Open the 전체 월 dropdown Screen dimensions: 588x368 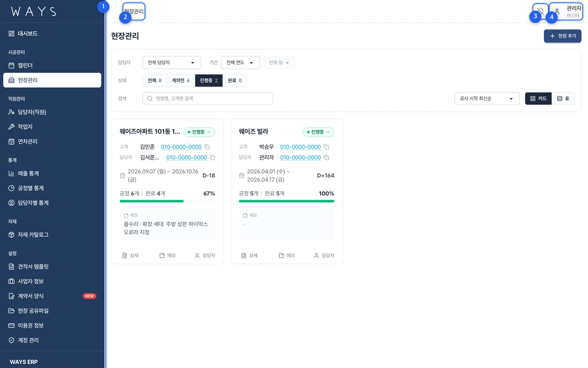(x=279, y=62)
